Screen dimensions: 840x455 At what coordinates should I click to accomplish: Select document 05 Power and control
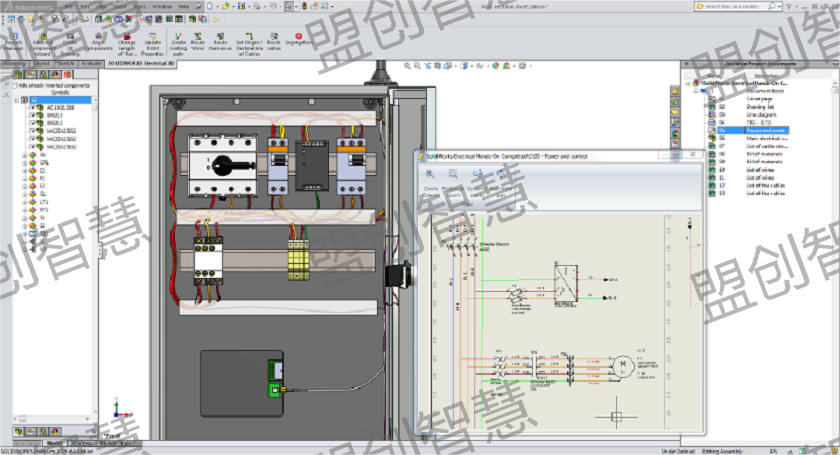[748, 130]
